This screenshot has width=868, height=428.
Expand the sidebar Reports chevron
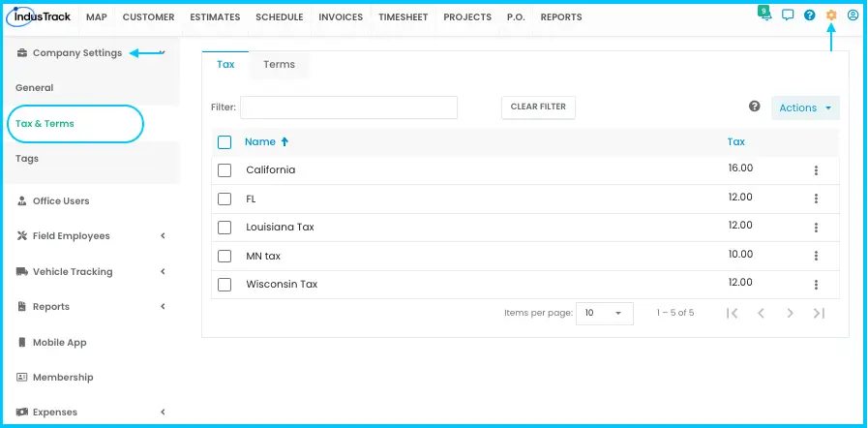pyautogui.click(x=163, y=306)
